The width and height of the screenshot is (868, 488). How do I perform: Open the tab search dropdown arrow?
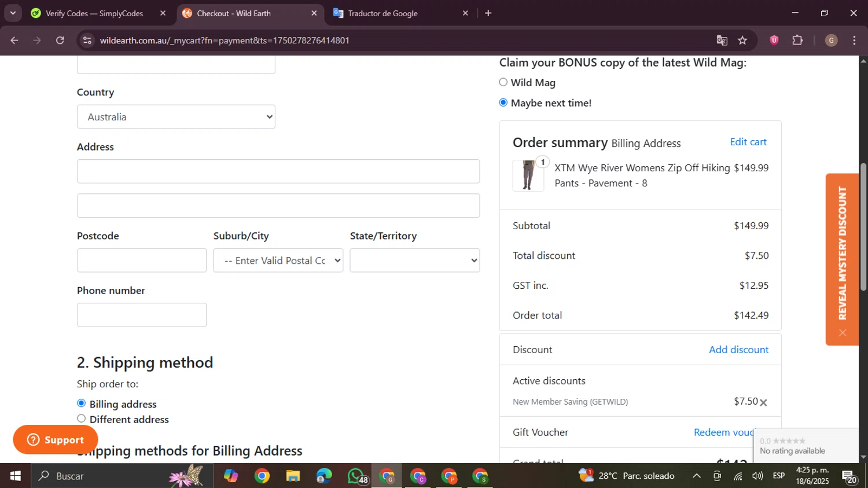pyautogui.click(x=13, y=13)
